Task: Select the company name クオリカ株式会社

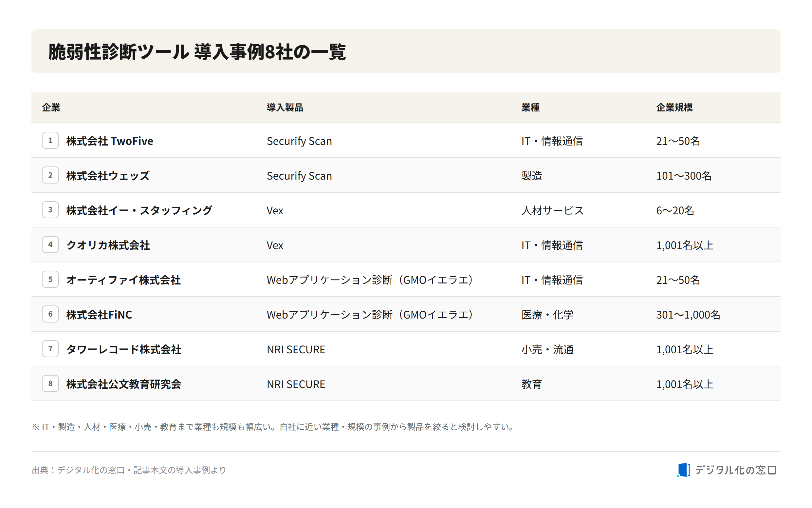Action: (108, 245)
